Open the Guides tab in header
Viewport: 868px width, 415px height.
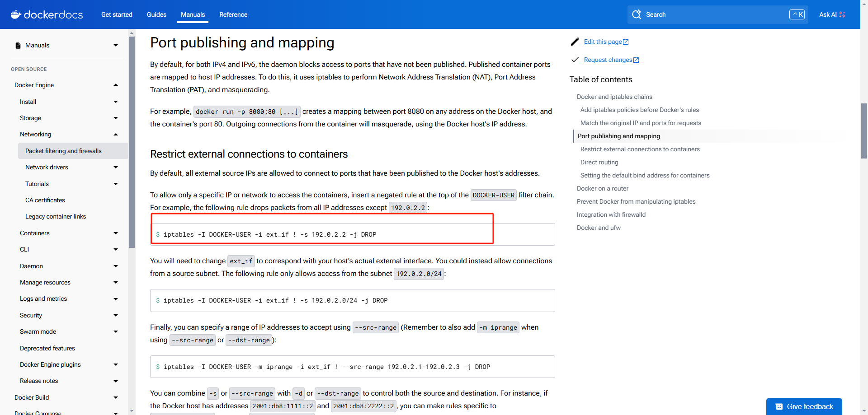coord(156,14)
